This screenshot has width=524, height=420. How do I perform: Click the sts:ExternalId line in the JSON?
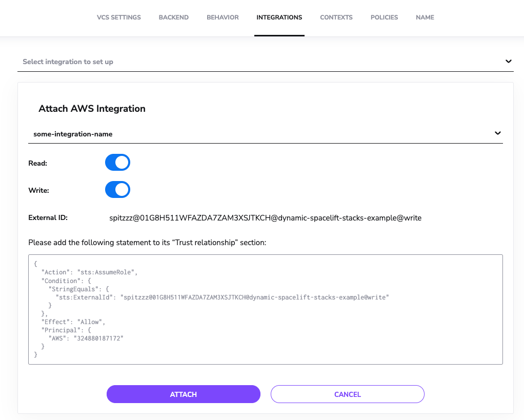pyautogui.click(x=222, y=297)
